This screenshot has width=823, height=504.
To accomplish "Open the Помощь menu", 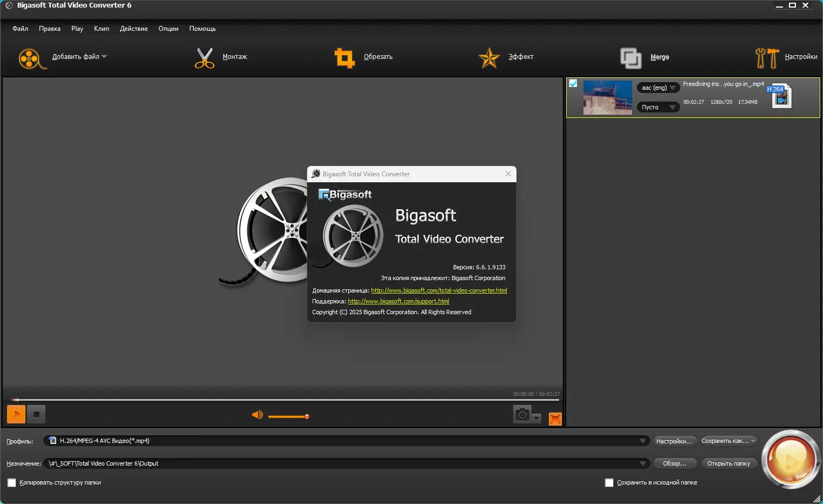I will tap(202, 29).
